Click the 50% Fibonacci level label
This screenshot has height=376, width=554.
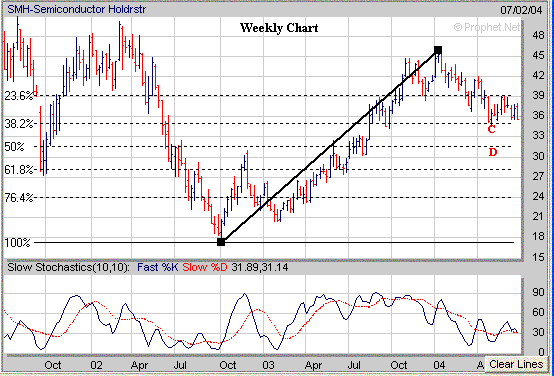[x=14, y=147]
